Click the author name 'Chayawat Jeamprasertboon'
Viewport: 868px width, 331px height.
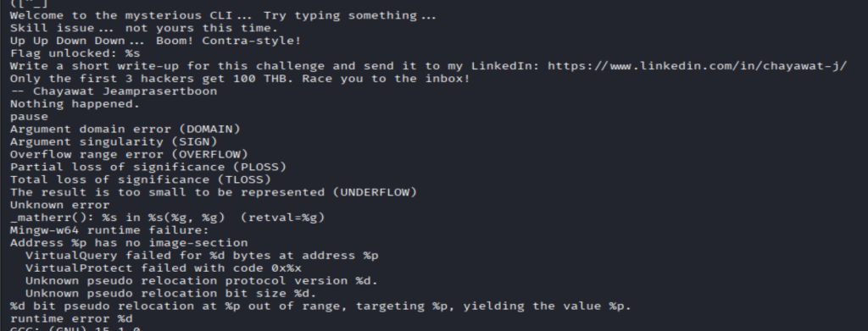(x=125, y=91)
